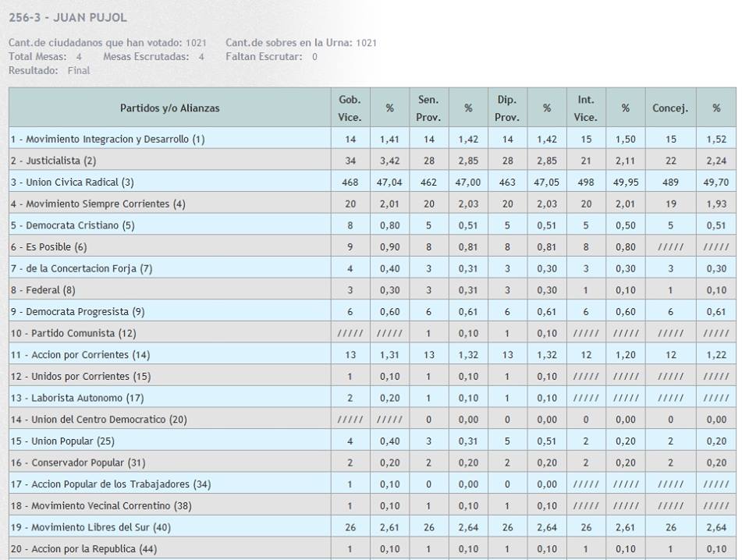Click "Mesas Escrutadas: 4" text
Image resolution: width=749 pixels, height=560 pixels.
pos(154,57)
